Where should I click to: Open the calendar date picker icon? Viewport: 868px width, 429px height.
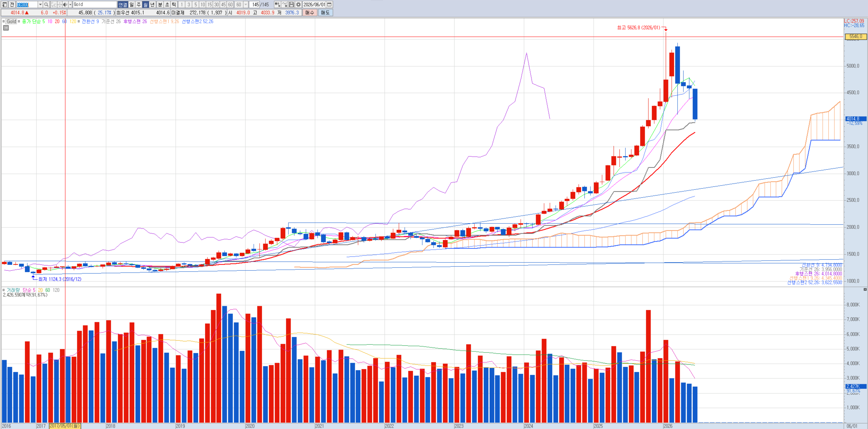pyautogui.click(x=329, y=4)
